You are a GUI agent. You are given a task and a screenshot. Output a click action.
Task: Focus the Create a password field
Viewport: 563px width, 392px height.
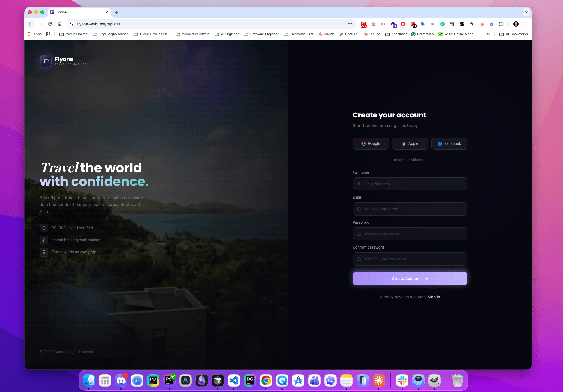[410, 234]
